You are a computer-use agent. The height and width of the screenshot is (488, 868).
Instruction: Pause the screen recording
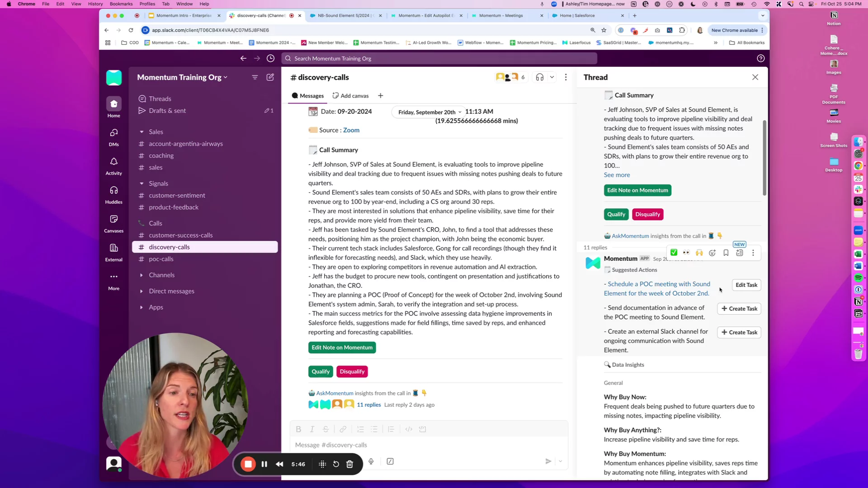(264, 464)
